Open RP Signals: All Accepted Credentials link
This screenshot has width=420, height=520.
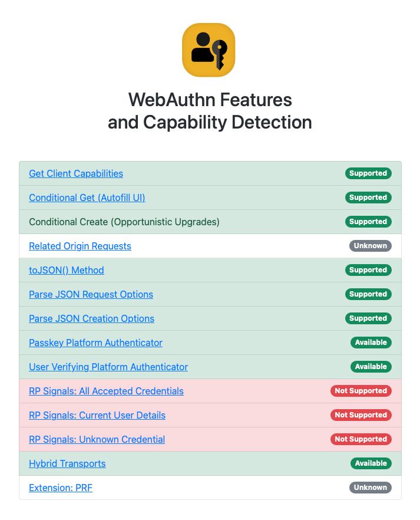point(106,391)
